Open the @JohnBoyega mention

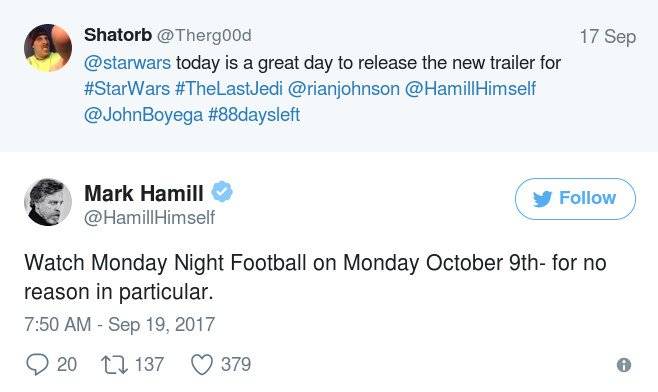tap(143, 115)
